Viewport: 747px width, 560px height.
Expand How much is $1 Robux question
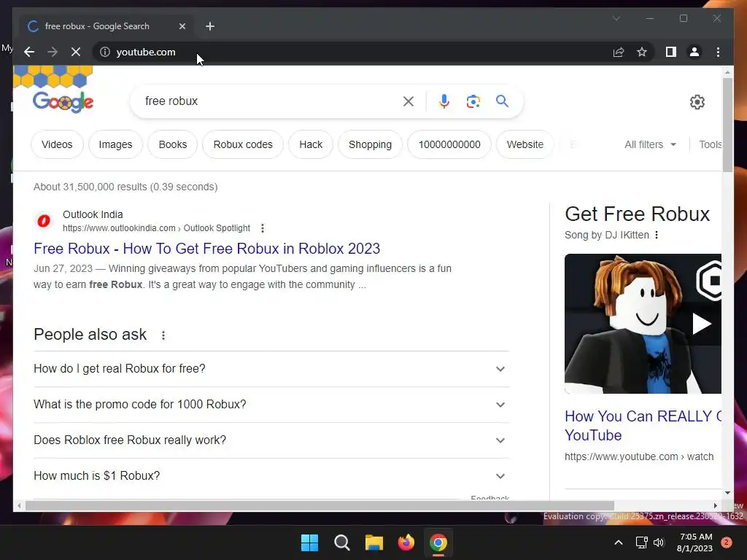pos(271,476)
